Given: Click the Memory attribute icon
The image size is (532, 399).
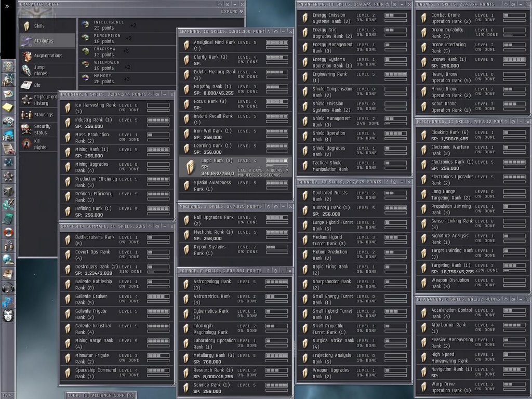Looking at the screenshot, I should pos(86,78).
